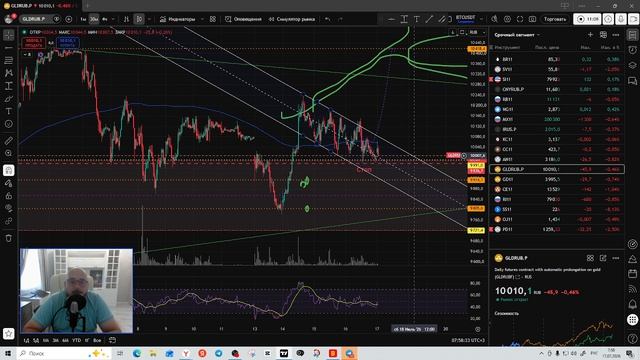
Task: Take a chart snapshot with camera icon
Action: coord(533,19)
